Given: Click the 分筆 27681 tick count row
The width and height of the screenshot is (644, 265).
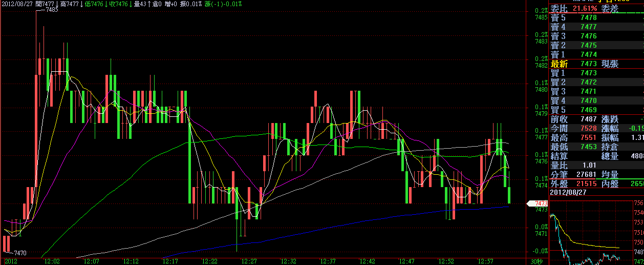Looking at the screenshot, I should (x=574, y=174).
